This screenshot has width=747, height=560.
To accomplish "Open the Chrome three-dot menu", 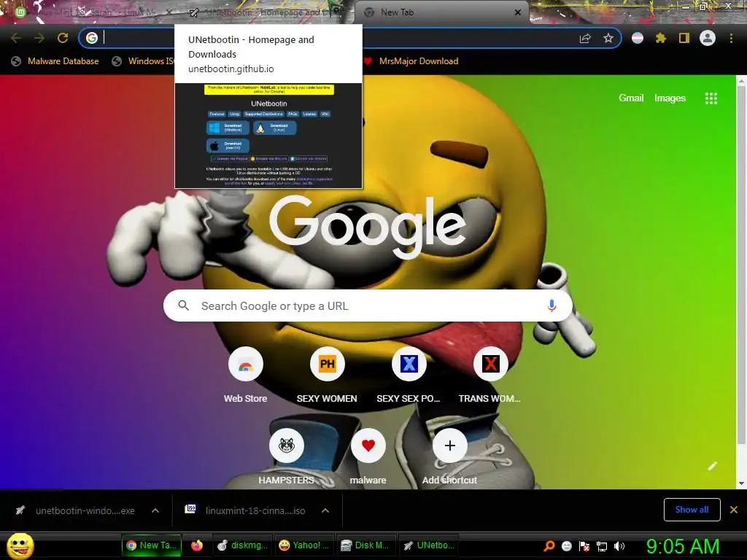I will click(x=731, y=38).
